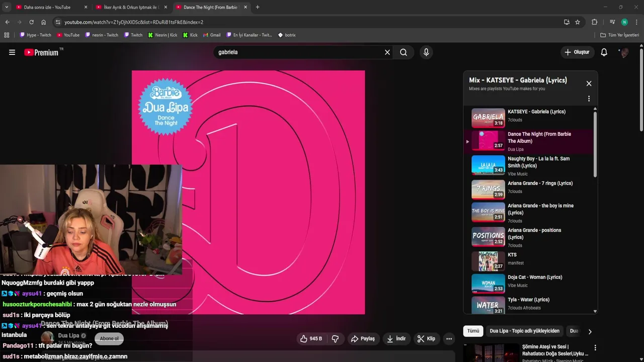The image size is (644, 362).
Task: Open browser home page button
Action: coord(44,22)
